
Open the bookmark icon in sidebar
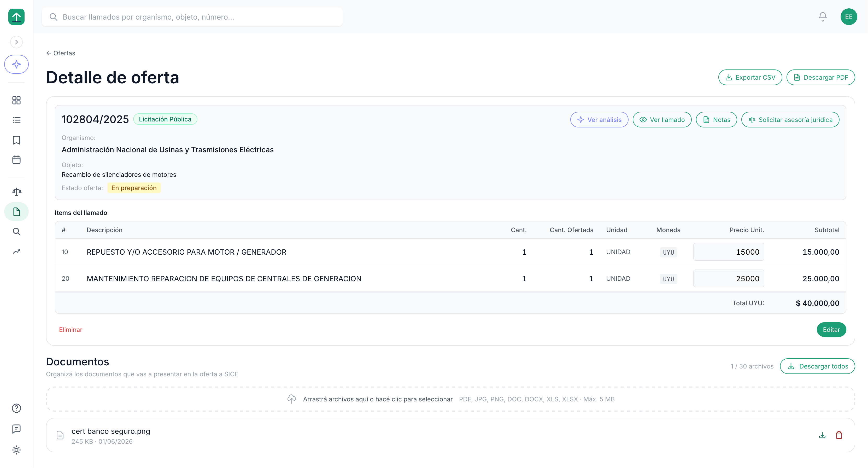point(16,140)
